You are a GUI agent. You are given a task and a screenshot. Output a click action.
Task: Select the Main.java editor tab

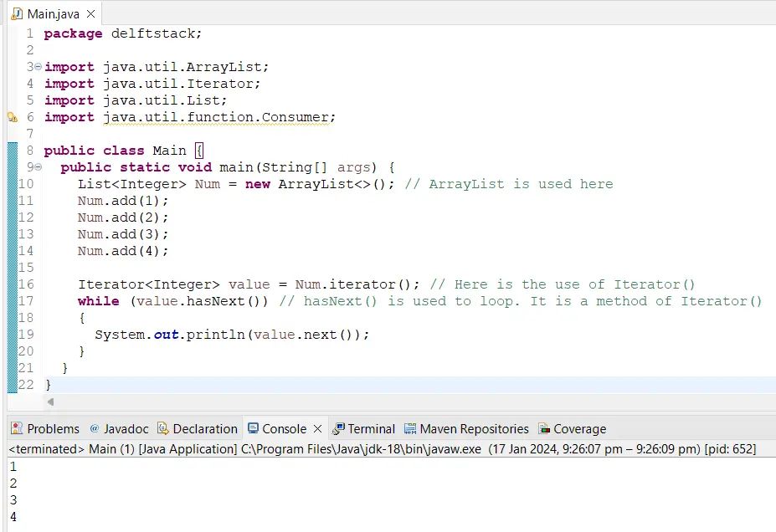(x=54, y=14)
